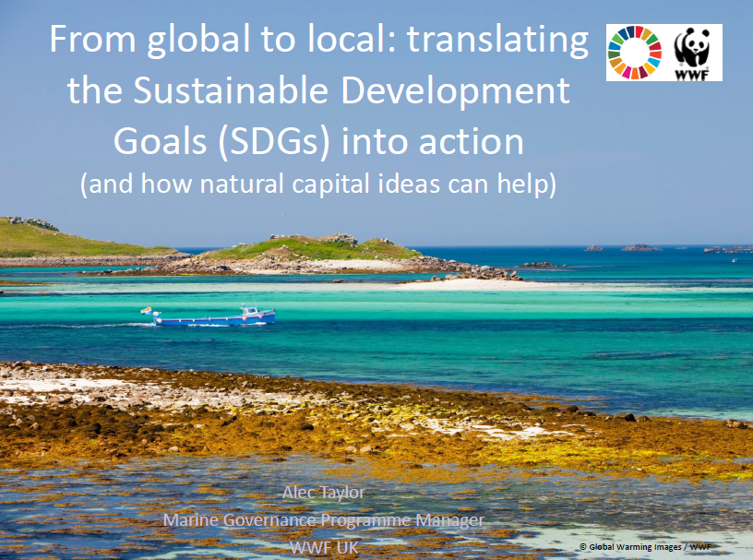Select the dark blue segment of the SDG wheel
This screenshot has width=753, height=560.
tap(630, 30)
